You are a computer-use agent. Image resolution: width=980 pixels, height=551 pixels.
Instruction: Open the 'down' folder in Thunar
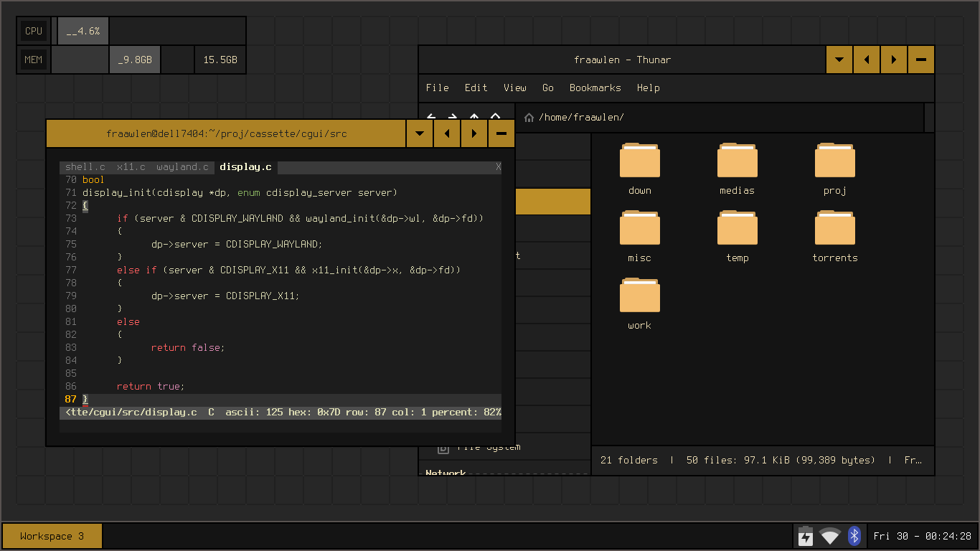[639, 161]
